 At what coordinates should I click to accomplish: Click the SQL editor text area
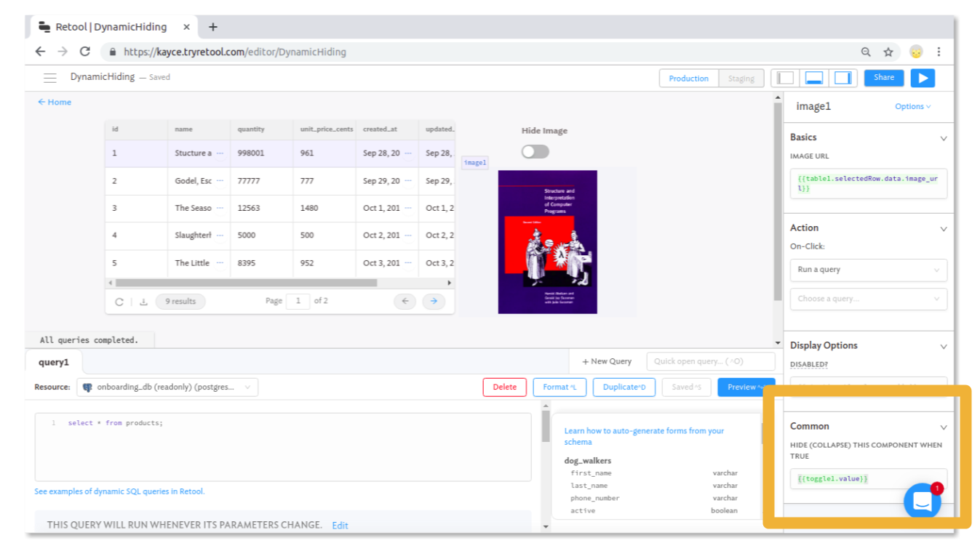click(283, 447)
